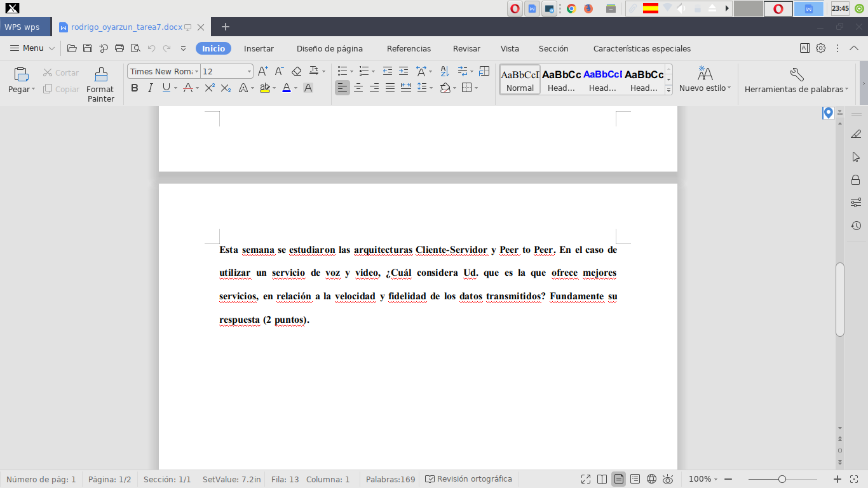
Task: Collapse the ribbon with the chevron
Action: coord(855,48)
